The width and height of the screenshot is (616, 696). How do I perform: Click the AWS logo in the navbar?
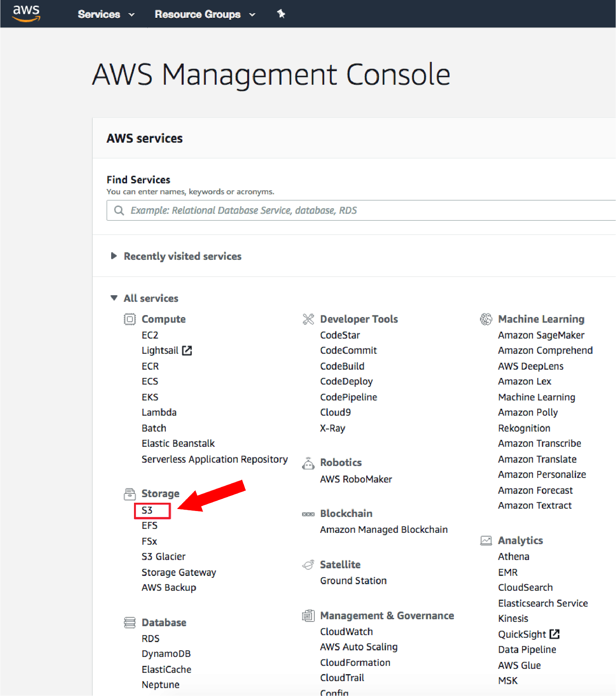point(26,13)
